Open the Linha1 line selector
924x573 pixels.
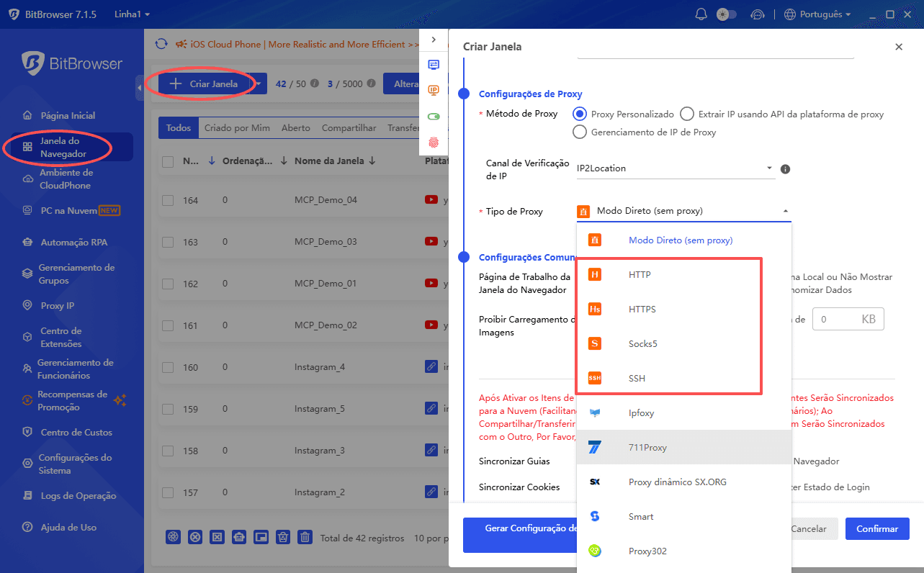pos(133,14)
